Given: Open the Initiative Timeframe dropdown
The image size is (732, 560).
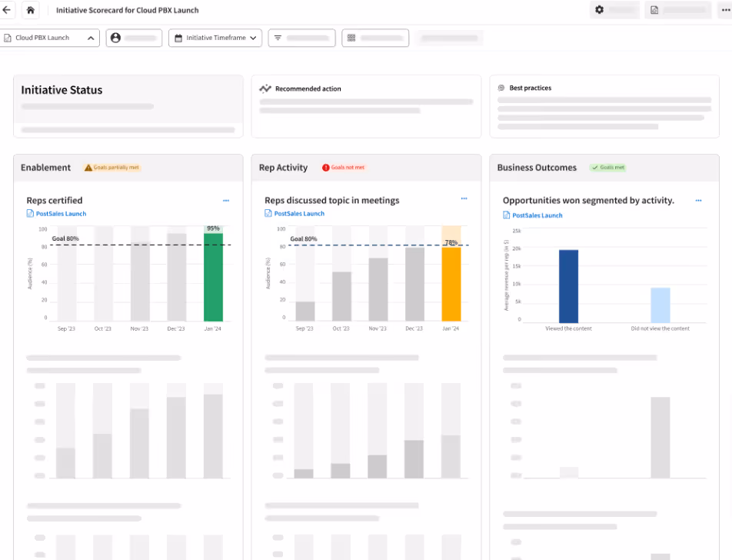Looking at the screenshot, I should [215, 38].
